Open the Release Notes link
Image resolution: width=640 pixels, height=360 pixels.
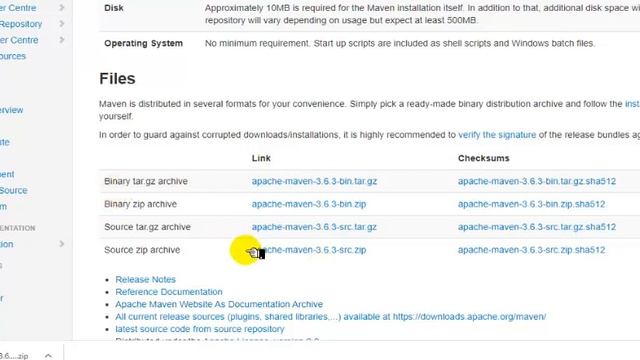[x=145, y=280]
